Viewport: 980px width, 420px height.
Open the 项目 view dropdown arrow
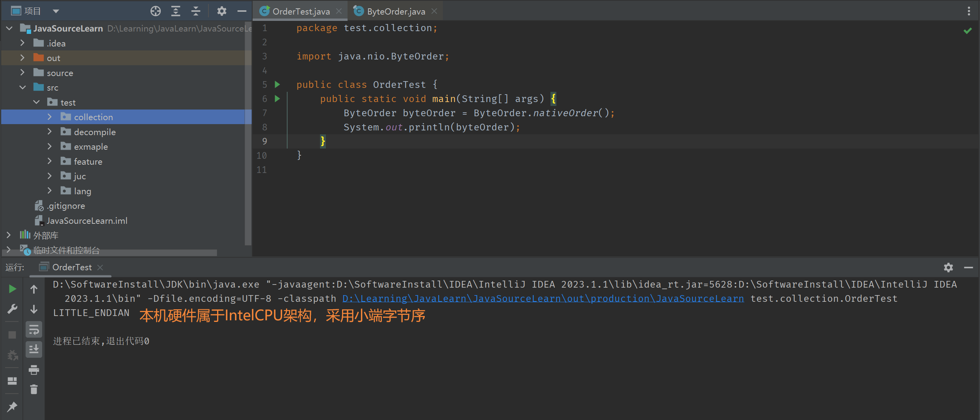coord(56,11)
